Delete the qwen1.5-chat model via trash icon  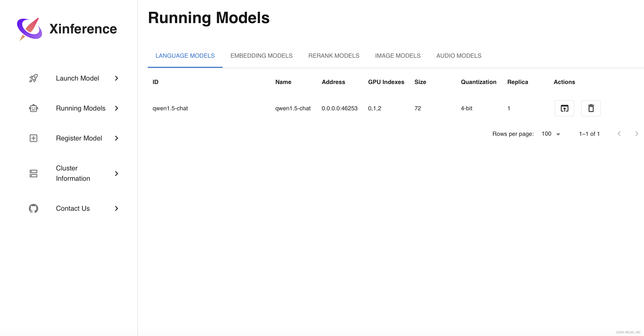pyautogui.click(x=591, y=108)
